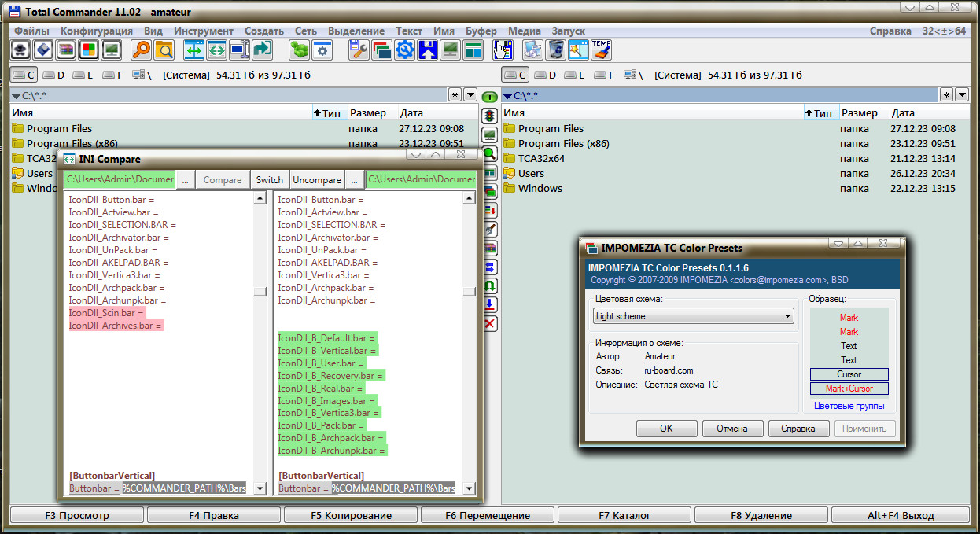
Task: Click left INI Compare scrollbar thumb
Action: coord(260,292)
